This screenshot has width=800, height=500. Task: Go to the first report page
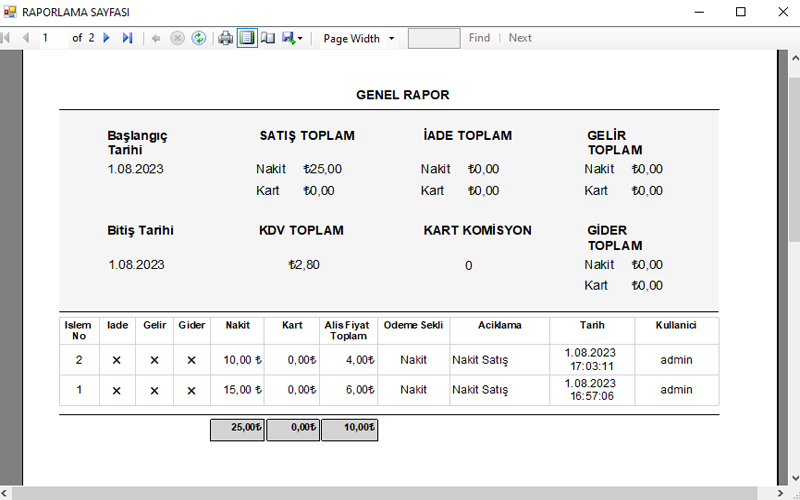pos(7,38)
